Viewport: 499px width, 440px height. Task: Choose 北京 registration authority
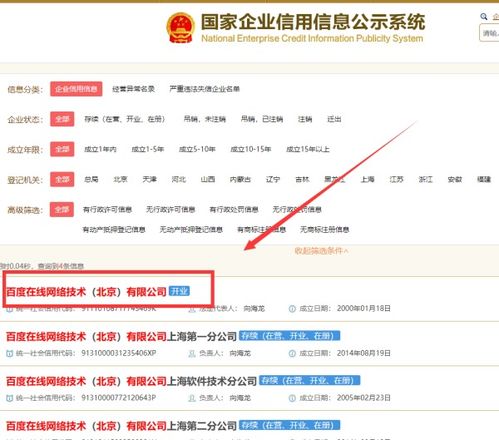point(120,179)
